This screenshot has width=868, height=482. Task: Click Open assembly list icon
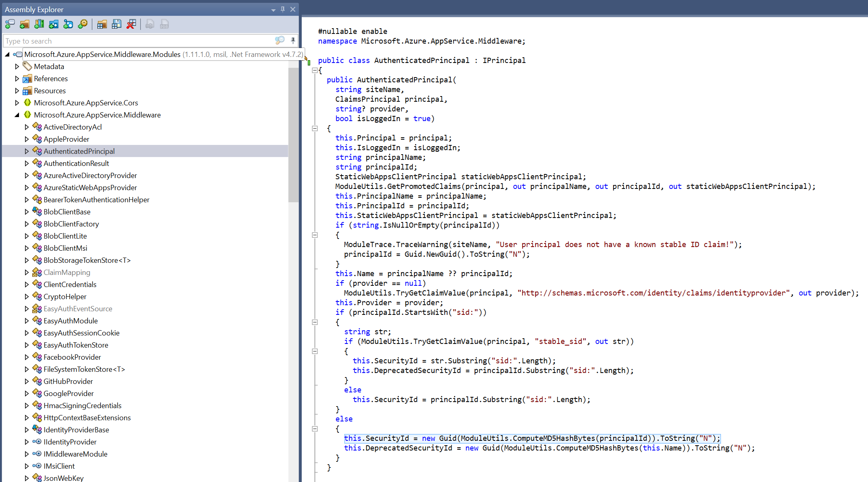[102, 25]
